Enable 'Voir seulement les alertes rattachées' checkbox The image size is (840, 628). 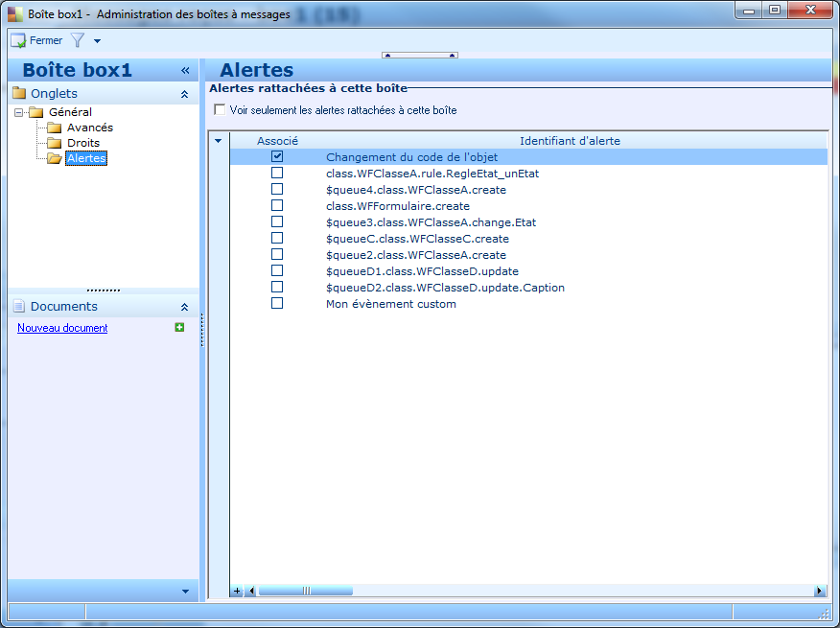[x=220, y=110]
